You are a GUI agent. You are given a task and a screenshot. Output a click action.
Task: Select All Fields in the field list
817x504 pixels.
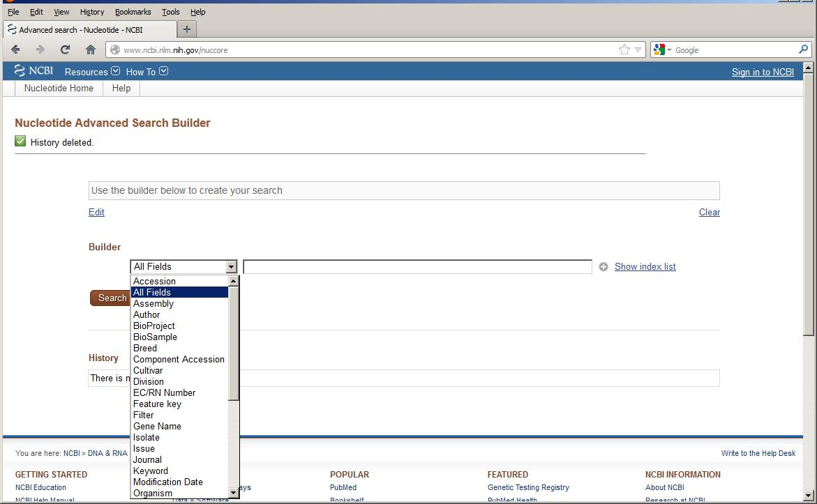[180, 293]
